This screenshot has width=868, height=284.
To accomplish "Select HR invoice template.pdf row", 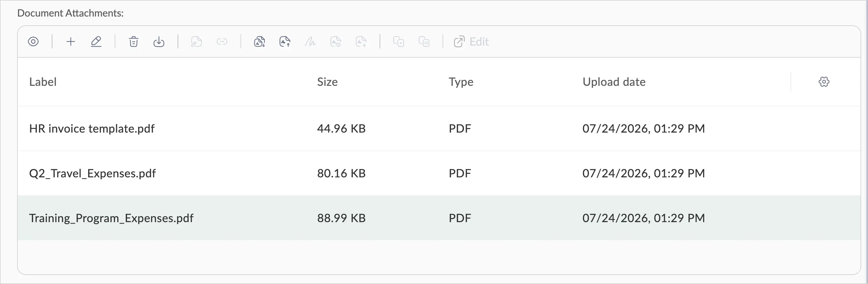I will coord(439,128).
